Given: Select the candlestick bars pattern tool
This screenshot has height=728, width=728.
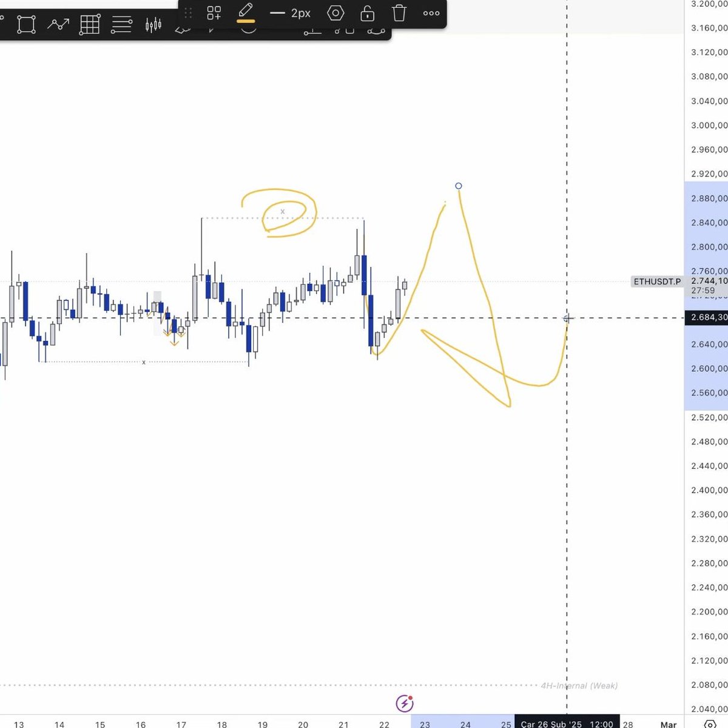Looking at the screenshot, I should 153,25.
